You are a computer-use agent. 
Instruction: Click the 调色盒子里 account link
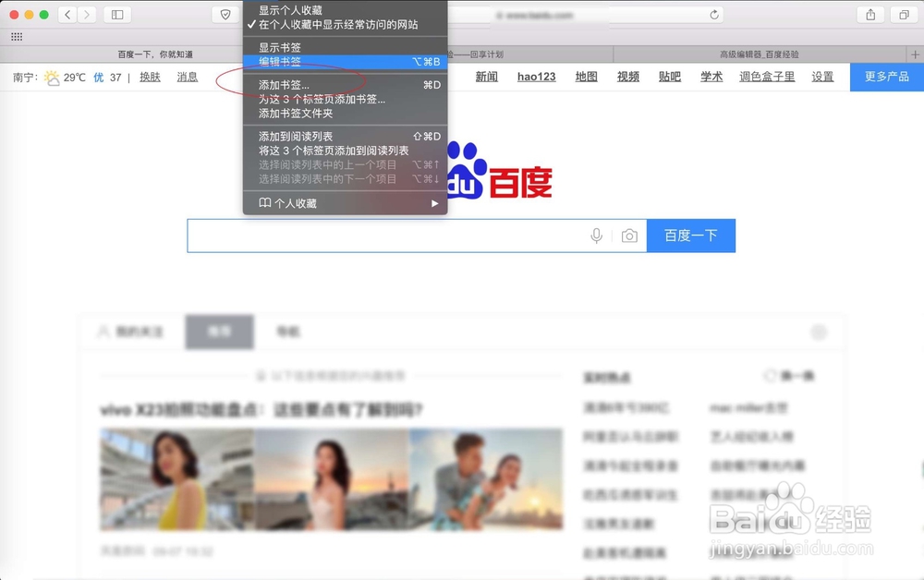(x=767, y=77)
